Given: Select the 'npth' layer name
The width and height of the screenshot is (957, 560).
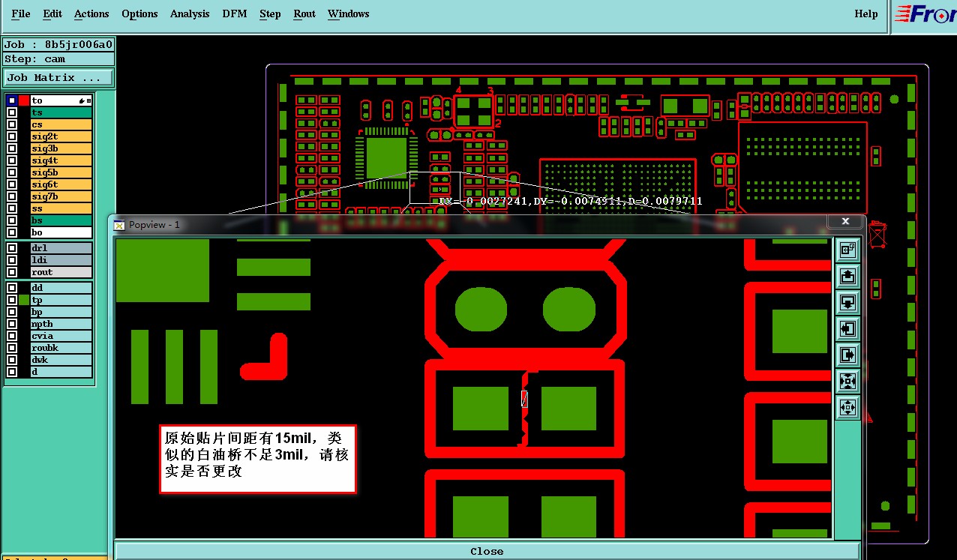Looking at the screenshot, I should 61,324.
